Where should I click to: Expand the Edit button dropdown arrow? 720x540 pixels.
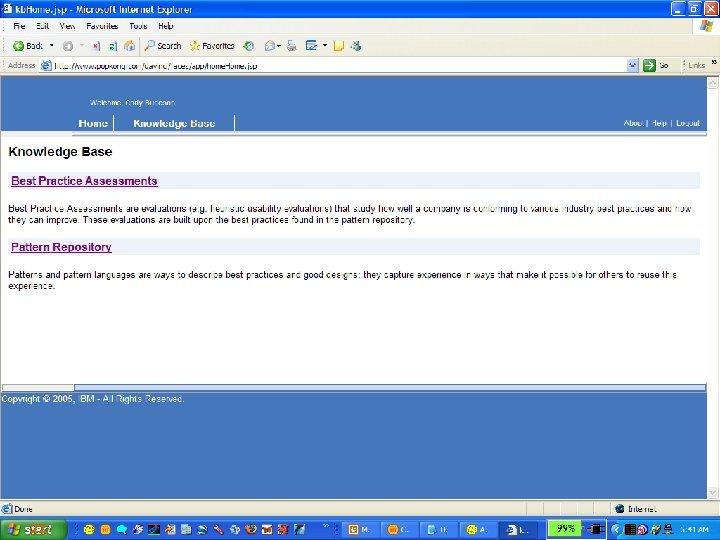pos(325,45)
